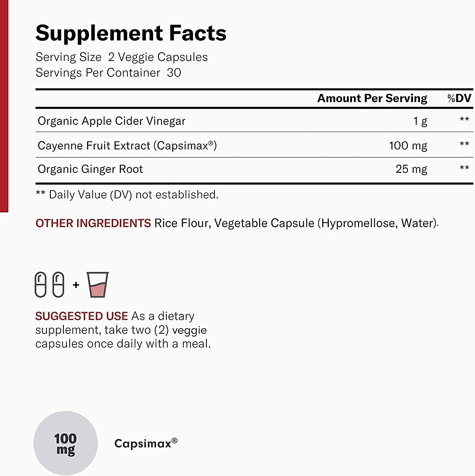
Task: Click the red vertical bar on left edge
Action: pyautogui.click(x=4, y=105)
